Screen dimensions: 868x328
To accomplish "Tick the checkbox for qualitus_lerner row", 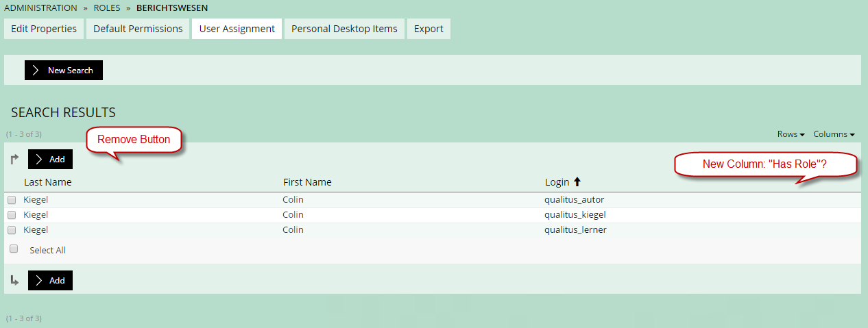I will (x=12, y=230).
